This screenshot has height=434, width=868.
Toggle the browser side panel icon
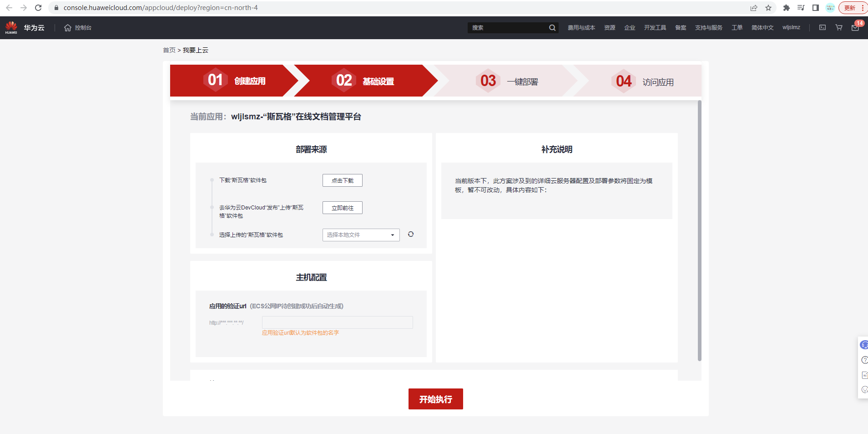816,8
